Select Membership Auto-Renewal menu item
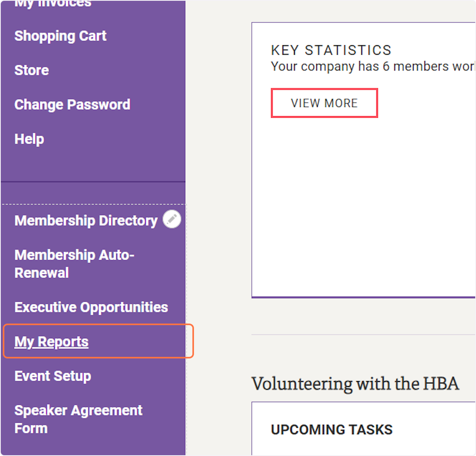The image size is (476, 456). coord(74,264)
